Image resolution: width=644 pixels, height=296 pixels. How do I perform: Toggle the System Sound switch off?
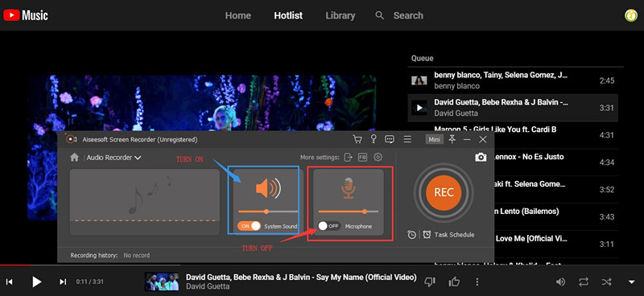click(249, 226)
